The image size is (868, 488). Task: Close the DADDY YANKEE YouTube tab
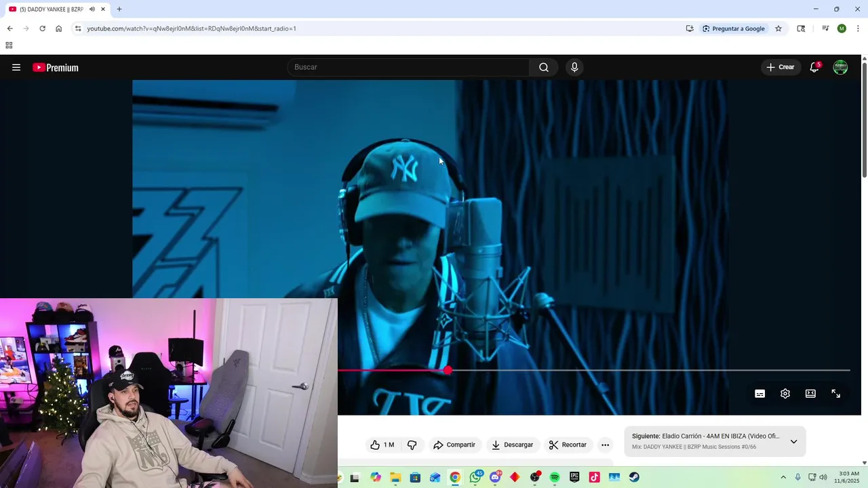103,9
